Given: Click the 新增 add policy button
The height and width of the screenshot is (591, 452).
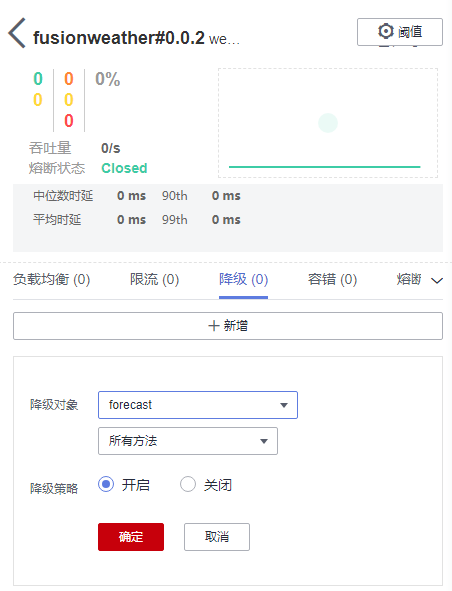Looking at the screenshot, I should pyautogui.click(x=228, y=326).
